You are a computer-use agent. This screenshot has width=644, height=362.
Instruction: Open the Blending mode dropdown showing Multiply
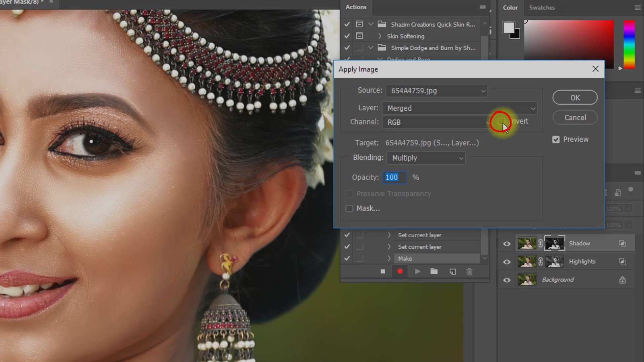[426, 158]
